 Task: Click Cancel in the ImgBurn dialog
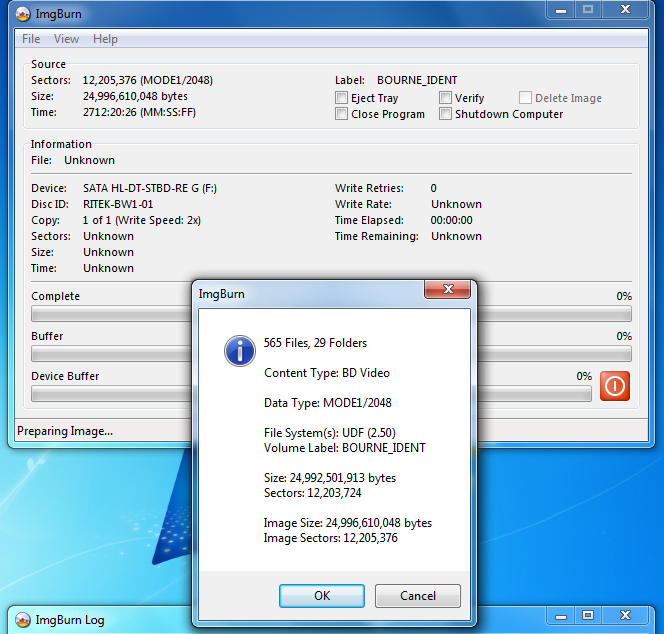(418, 596)
